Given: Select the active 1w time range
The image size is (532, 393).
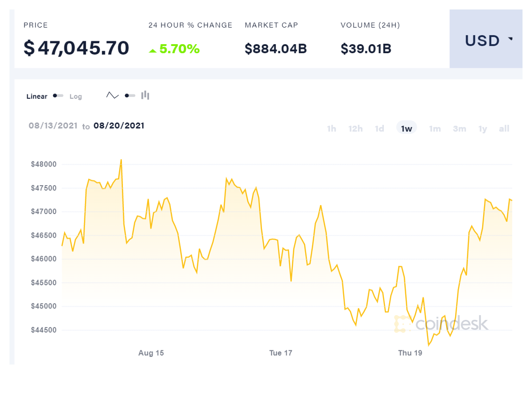Looking at the screenshot, I should (407, 129).
